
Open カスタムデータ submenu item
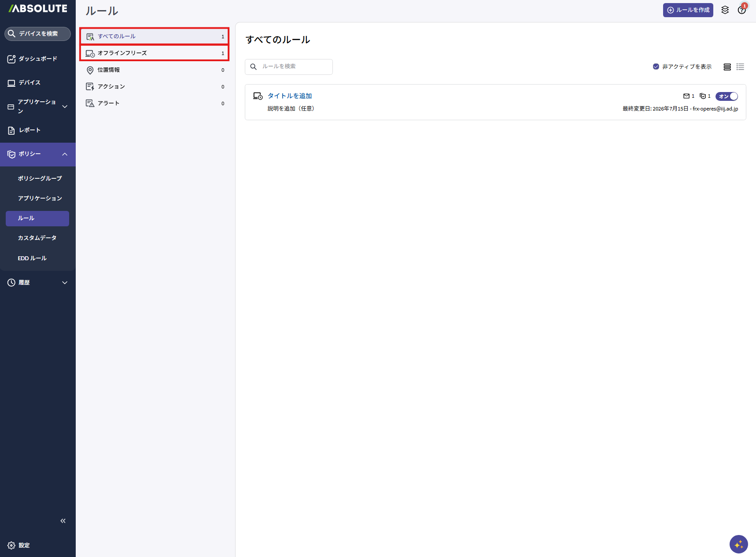click(37, 238)
